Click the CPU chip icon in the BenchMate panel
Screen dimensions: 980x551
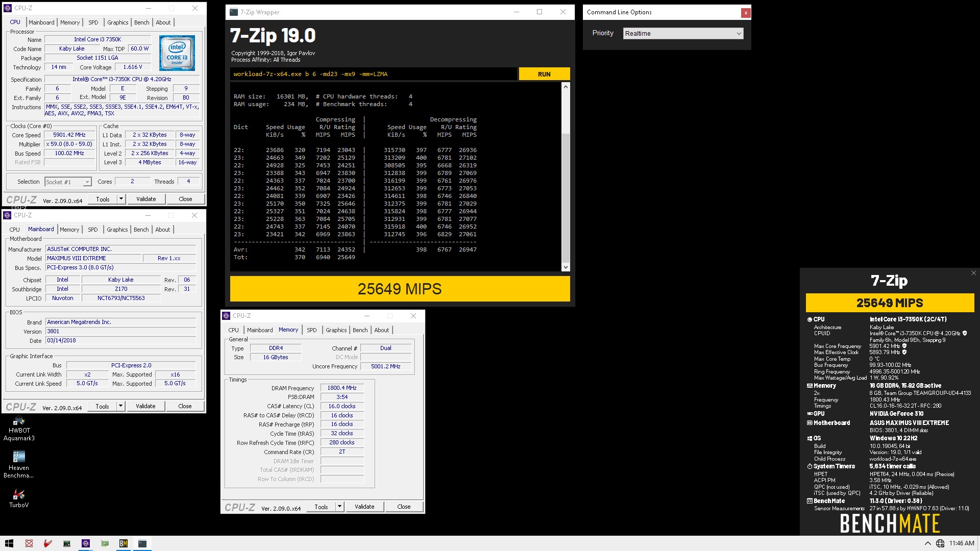(x=810, y=319)
